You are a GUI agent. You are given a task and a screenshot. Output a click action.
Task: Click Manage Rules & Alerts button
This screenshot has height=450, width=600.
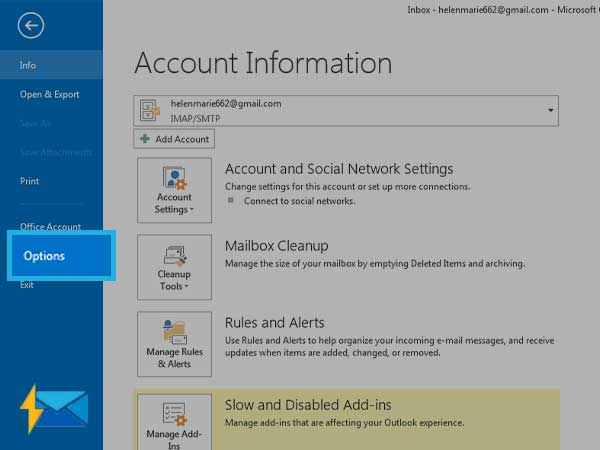(174, 344)
